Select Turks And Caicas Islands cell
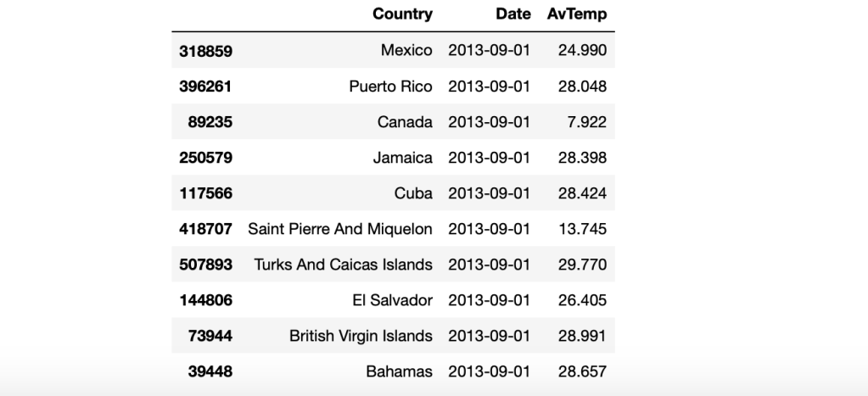Viewport: 868px width, 396px height. click(343, 265)
